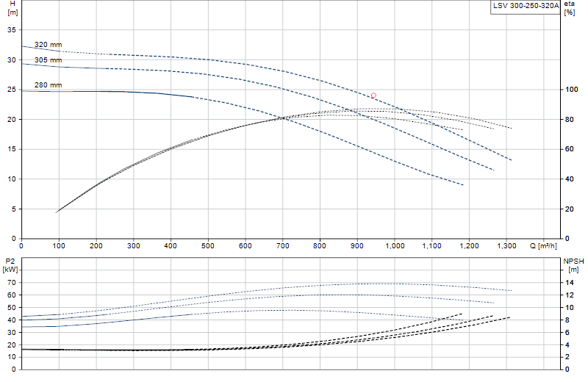The height and width of the screenshot is (382, 588).
Task: Click the 305 mm impeller curve label
Action: [48, 60]
